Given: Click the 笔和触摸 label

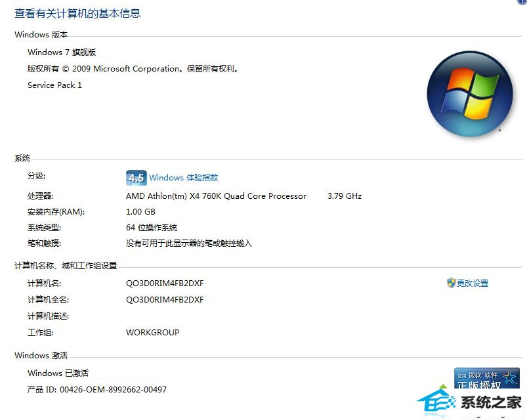Looking at the screenshot, I should (45, 243).
